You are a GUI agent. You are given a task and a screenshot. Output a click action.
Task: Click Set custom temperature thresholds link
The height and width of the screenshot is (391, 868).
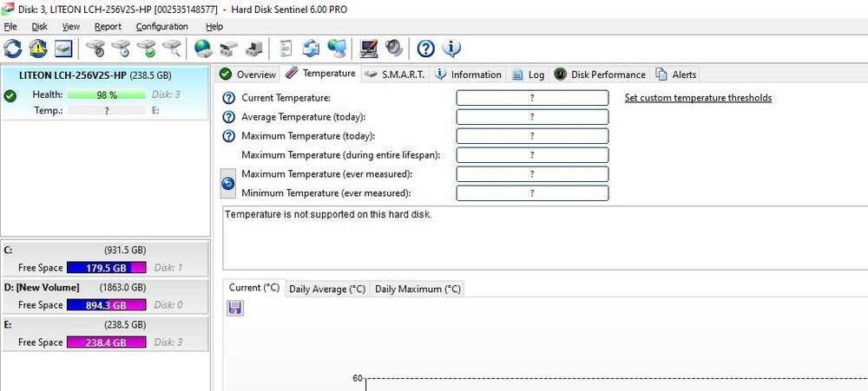(x=698, y=98)
